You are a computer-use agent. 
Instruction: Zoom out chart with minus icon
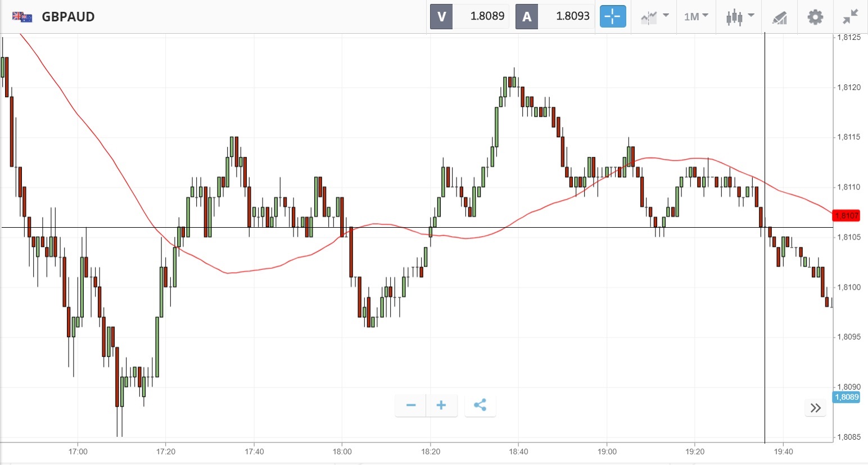pyautogui.click(x=411, y=405)
